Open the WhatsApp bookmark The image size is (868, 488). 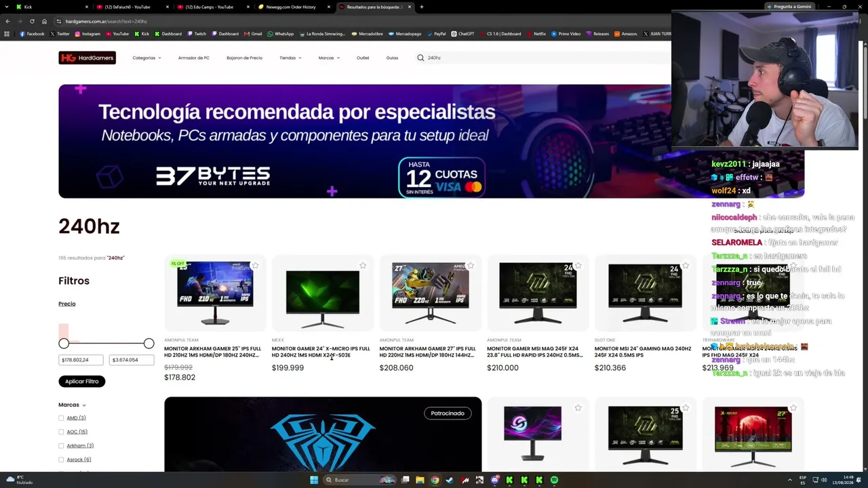[281, 34]
